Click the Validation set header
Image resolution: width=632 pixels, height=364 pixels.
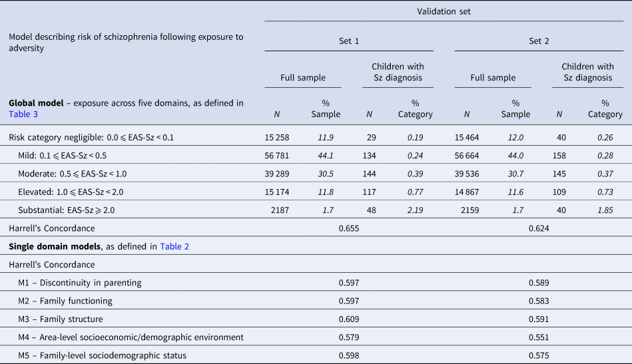pos(444,10)
